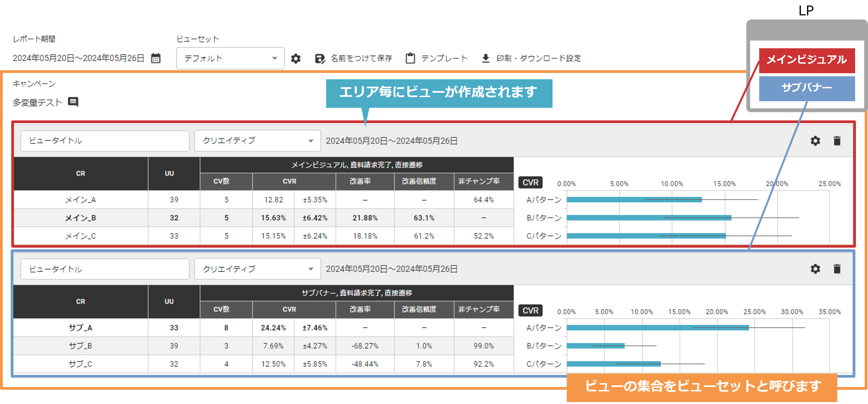Click the save-with-name disk icon
868x404 pixels.
coord(320,59)
